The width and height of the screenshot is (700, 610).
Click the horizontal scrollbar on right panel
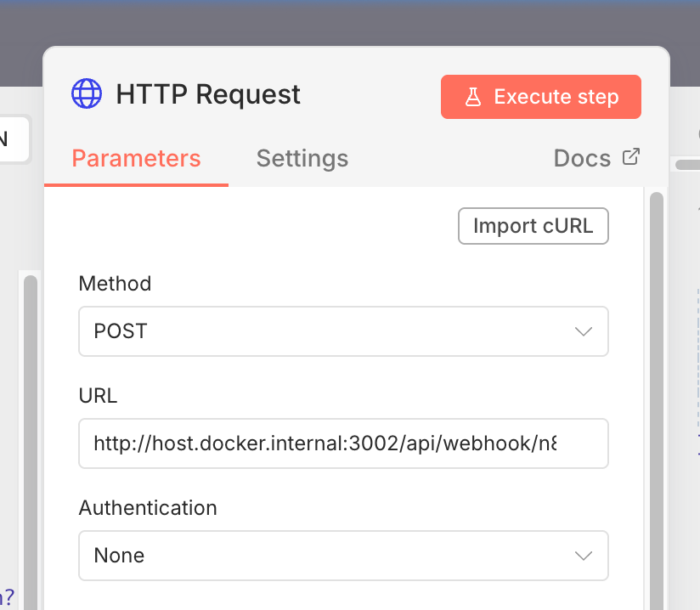pos(688,165)
